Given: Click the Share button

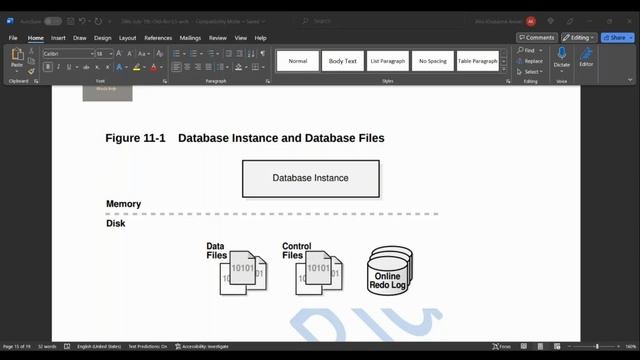Looking at the screenshot, I should click(617, 38).
